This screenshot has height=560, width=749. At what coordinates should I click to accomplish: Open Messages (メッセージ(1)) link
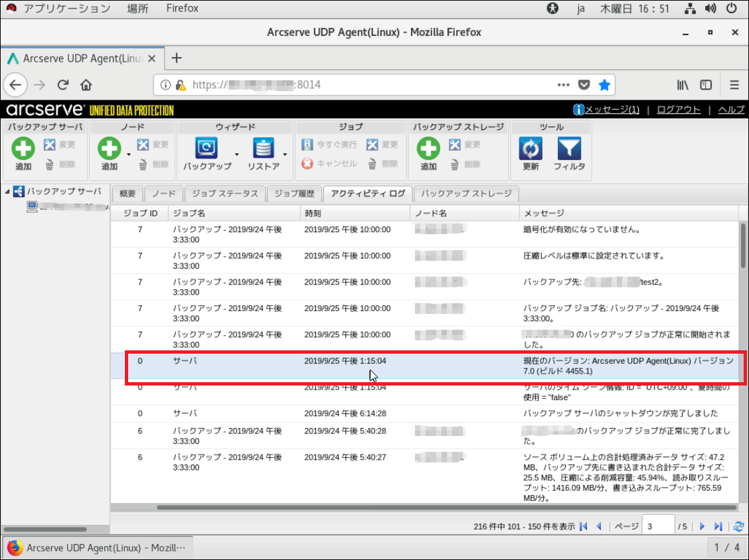pos(612,109)
